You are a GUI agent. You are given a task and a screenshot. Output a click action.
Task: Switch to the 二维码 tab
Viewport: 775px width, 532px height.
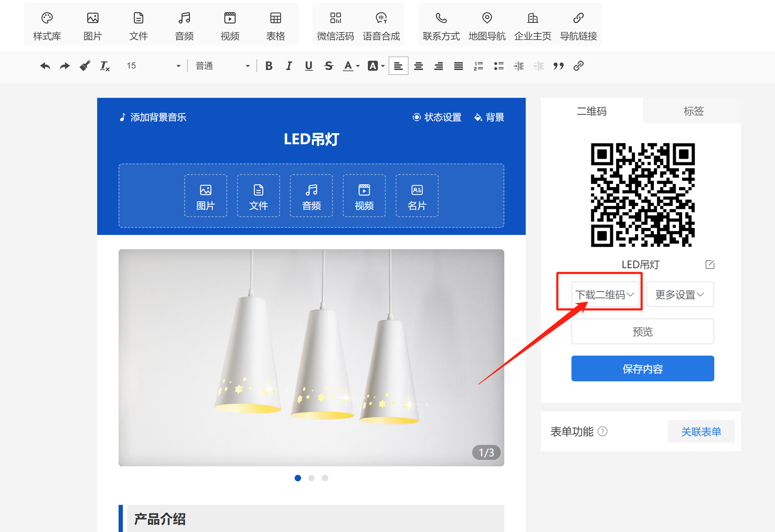(592, 111)
